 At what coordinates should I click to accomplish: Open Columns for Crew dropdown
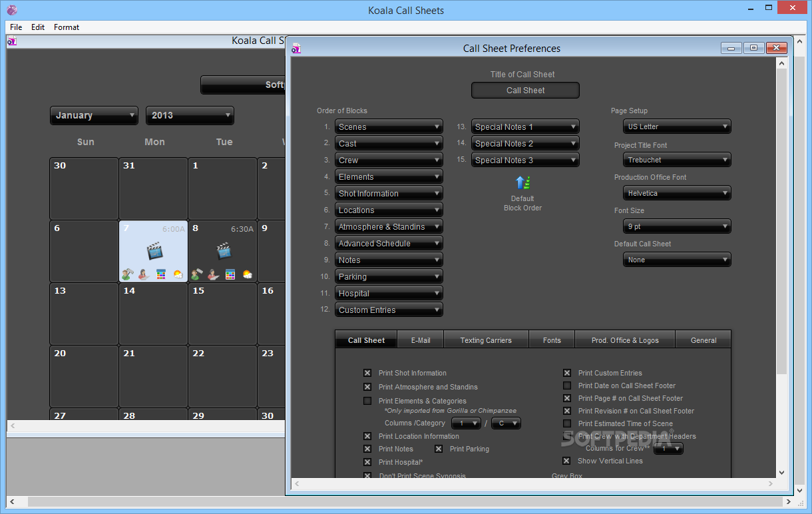coord(668,449)
